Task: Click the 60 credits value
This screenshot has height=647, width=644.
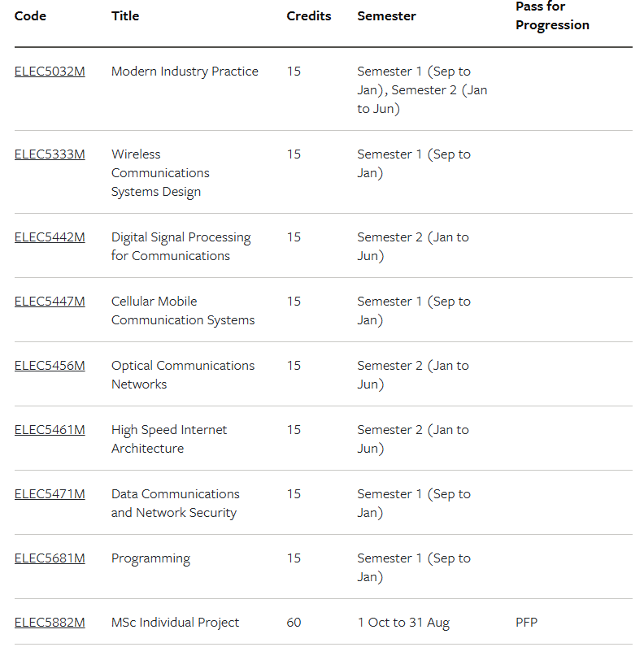Action: coord(294,623)
